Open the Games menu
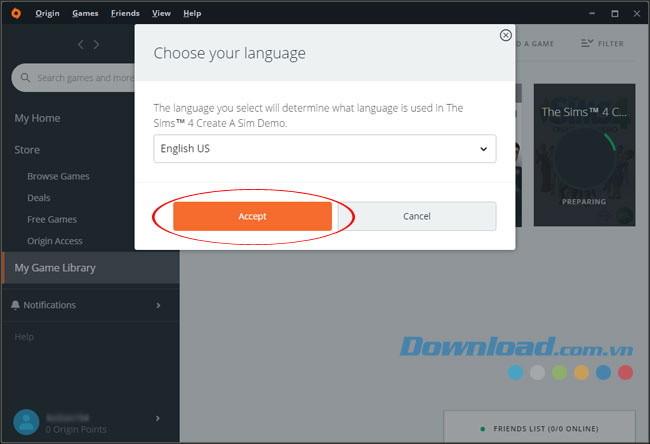650x444 pixels. 85,13
